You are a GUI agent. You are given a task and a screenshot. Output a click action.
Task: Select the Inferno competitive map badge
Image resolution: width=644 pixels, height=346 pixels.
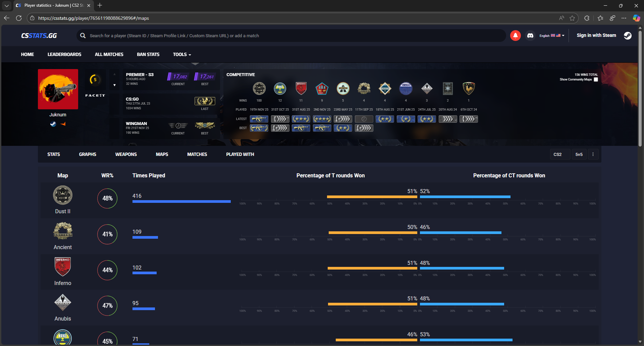tap(301, 89)
